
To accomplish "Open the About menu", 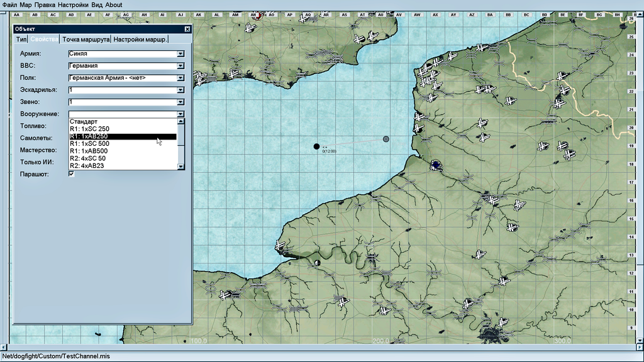I will [x=114, y=5].
